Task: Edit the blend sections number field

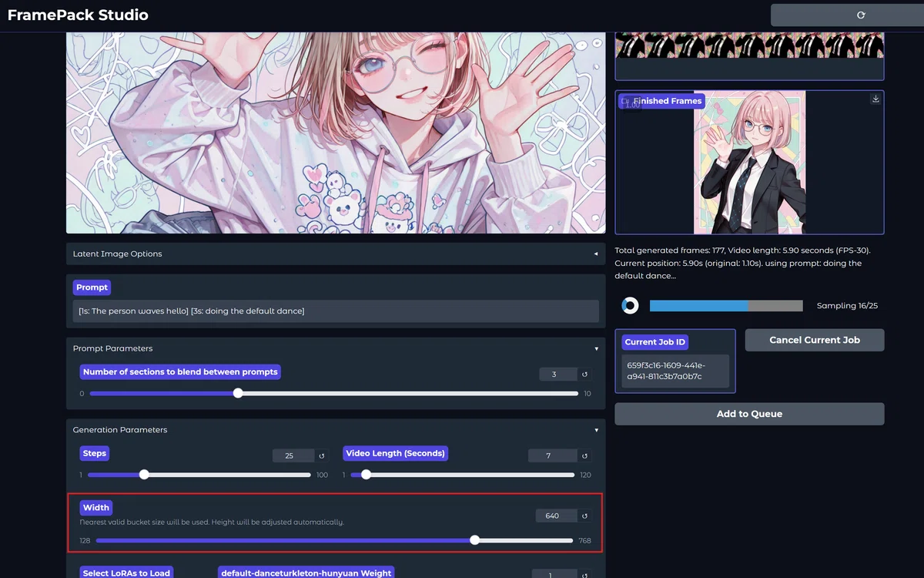Action: pyautogui.click(x=558, y=375)
